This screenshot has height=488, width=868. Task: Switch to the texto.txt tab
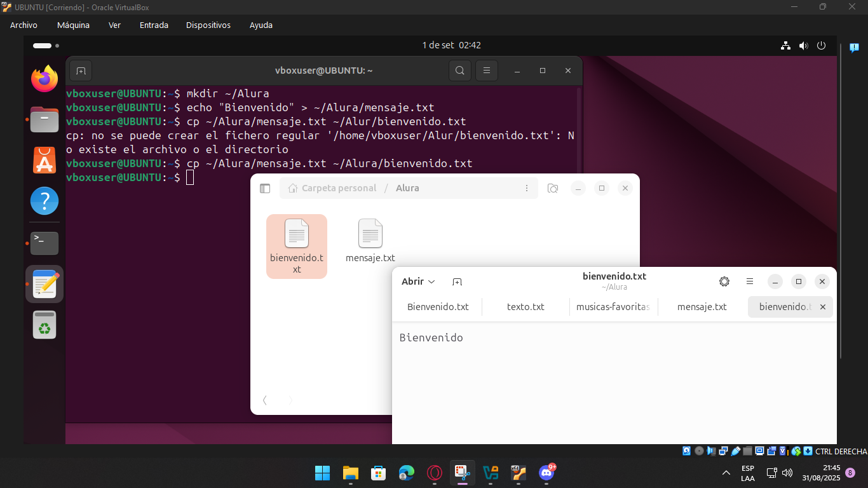click(x=526, y=307)
